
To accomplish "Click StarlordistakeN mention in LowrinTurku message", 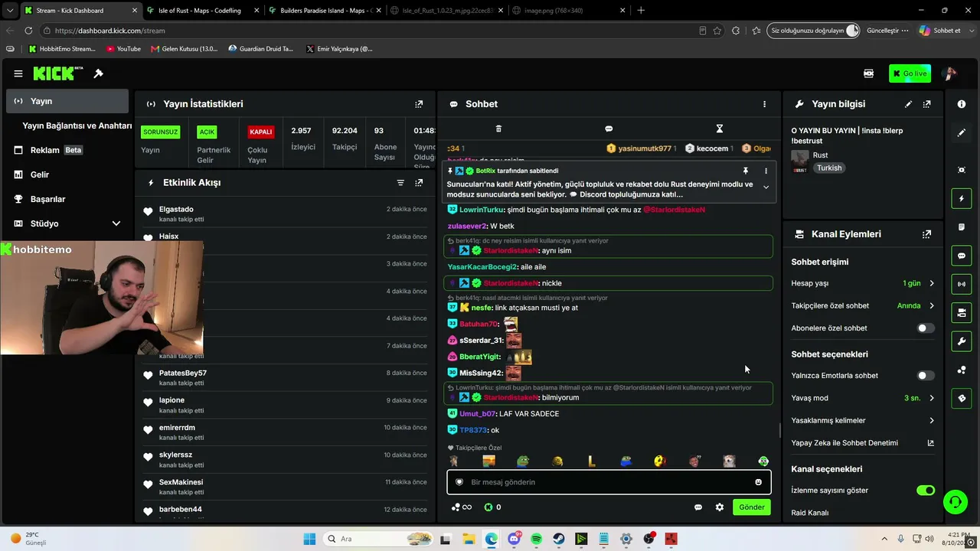I will tap(674, 210).
